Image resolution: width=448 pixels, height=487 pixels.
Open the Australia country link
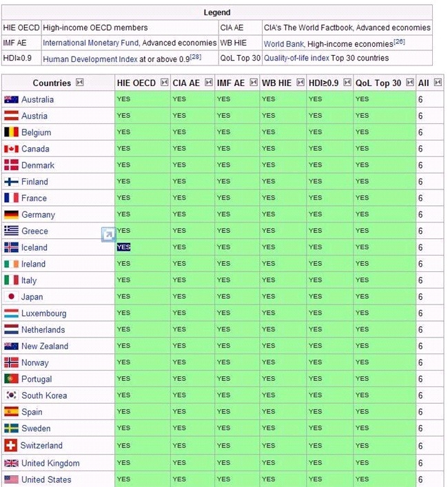coord(38,100)
